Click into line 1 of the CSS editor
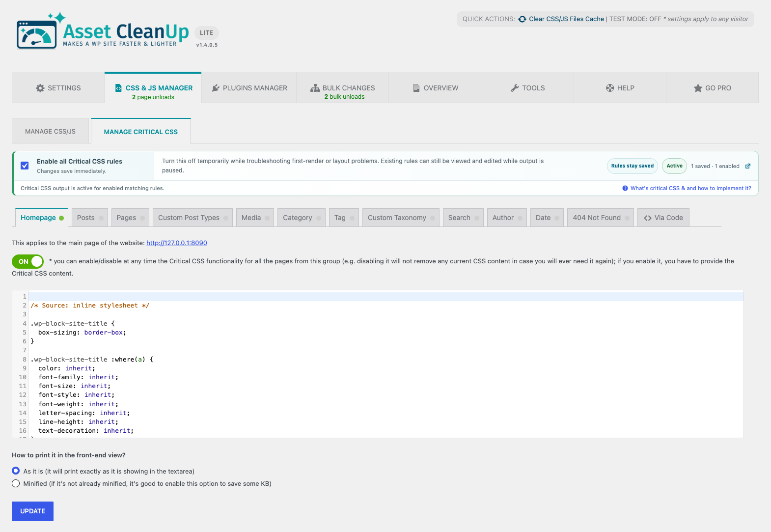This screenshot has width=771, height=532. tap(386, 297)
